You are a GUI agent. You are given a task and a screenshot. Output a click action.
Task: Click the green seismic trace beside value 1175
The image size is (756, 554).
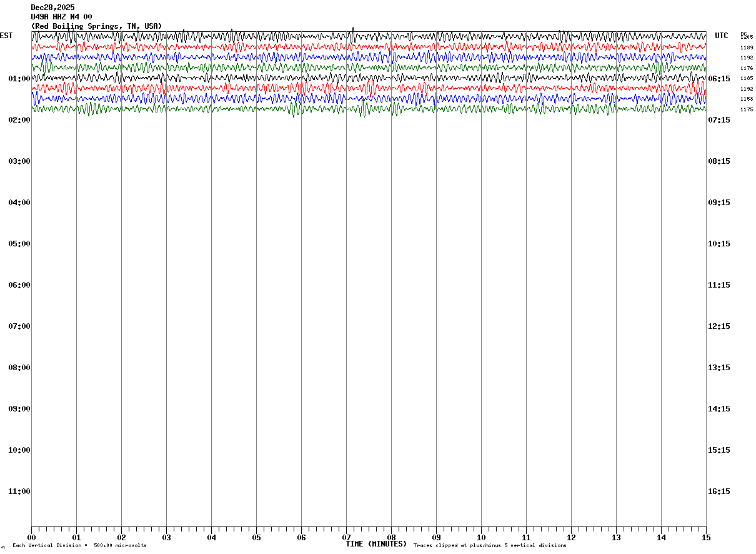(369, 109)
